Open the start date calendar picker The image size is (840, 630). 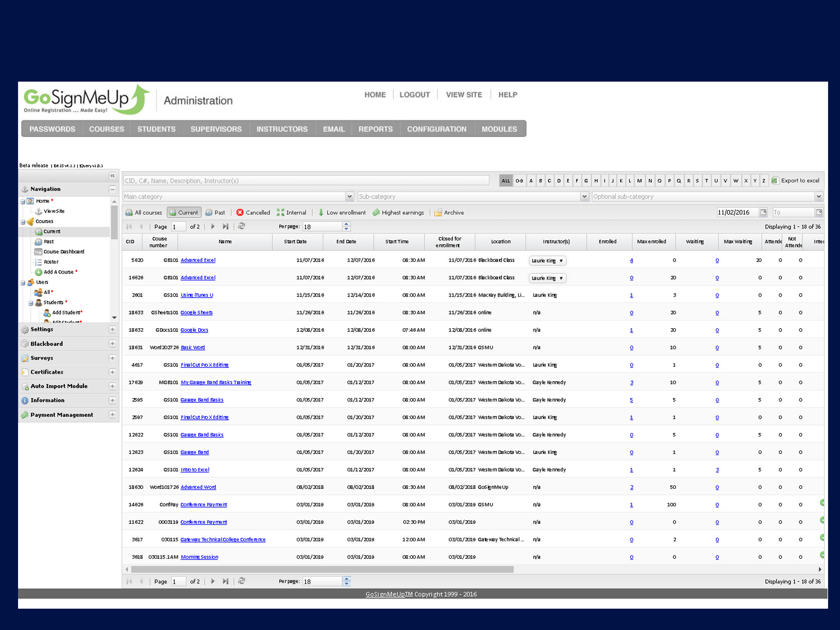pyautogui.click(x=763, y=212)
